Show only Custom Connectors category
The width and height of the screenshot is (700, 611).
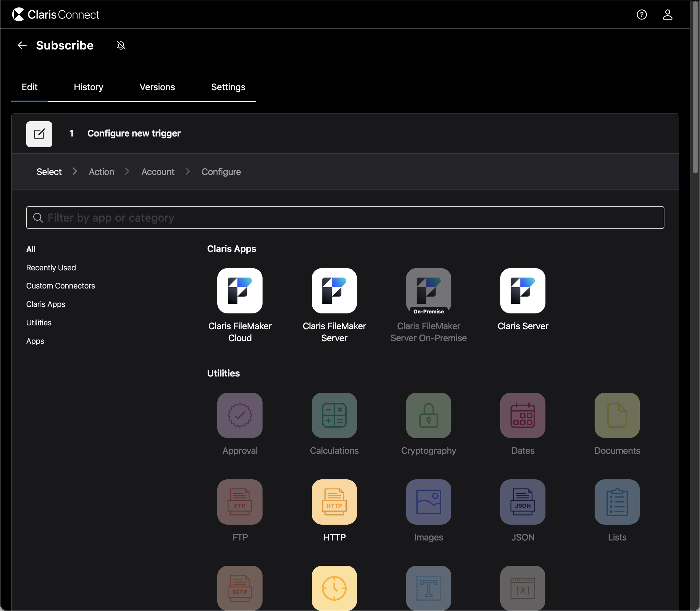(x=61, y=286)
